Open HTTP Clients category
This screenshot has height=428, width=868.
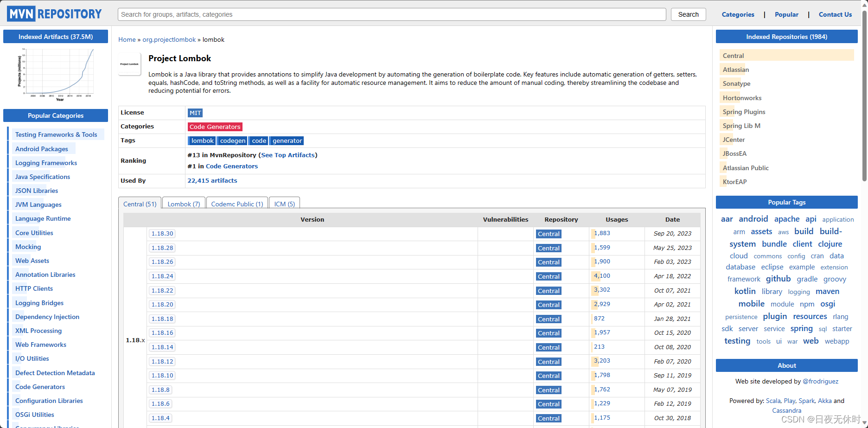[34, 288]
